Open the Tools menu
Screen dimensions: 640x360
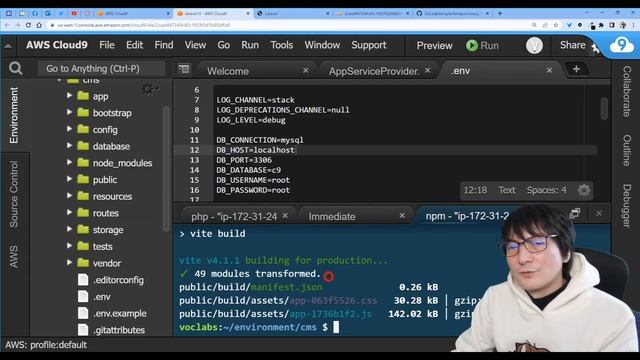tap(282, 45)
